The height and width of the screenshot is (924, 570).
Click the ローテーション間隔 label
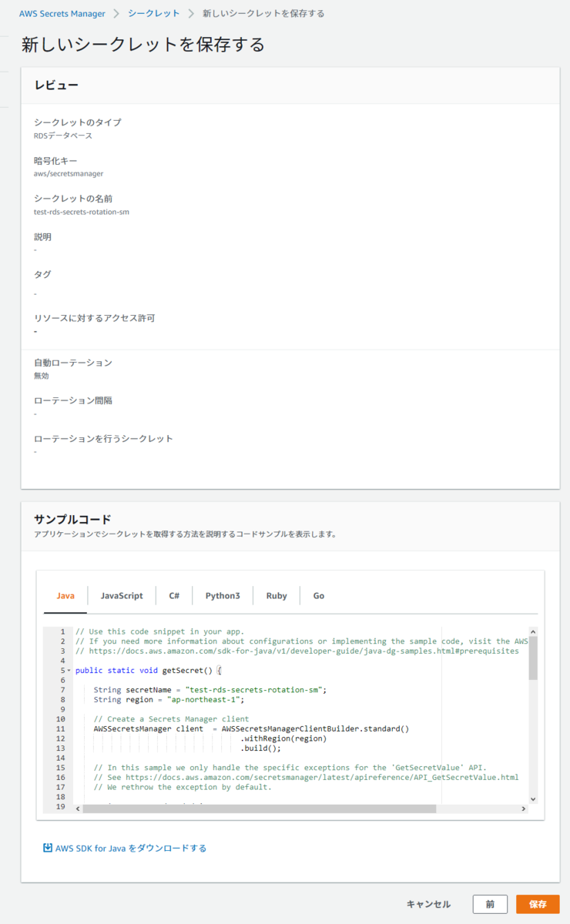[73, 400]
